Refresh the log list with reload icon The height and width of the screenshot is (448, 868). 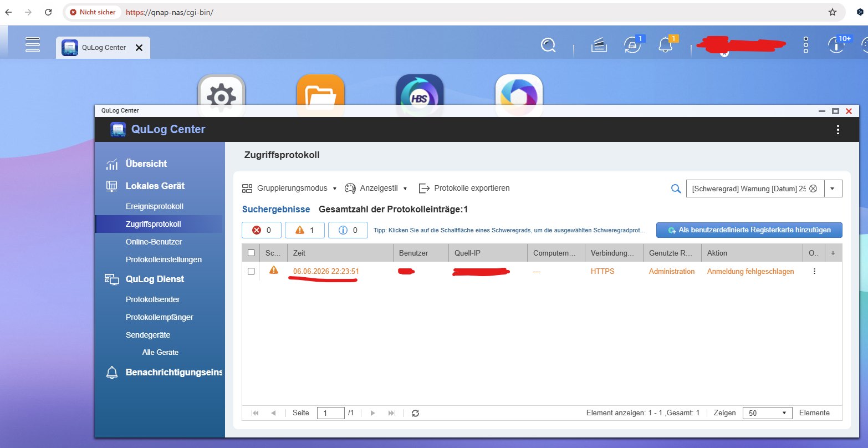point(415,413)
